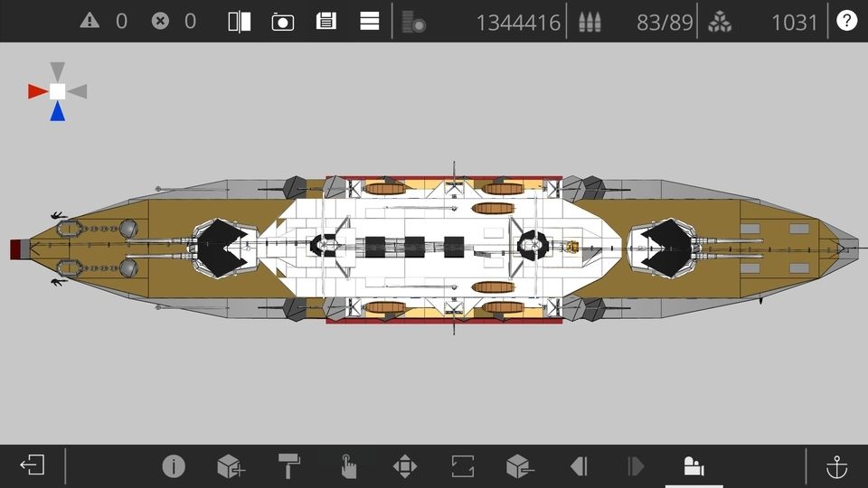The image size is (868, 488).
Task: Select the move arrows tool
Action: (x=405, y=466)
